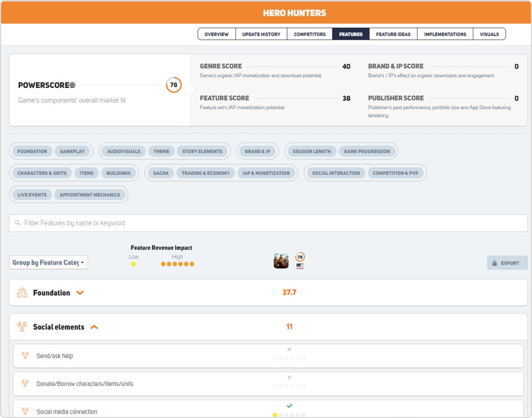Image resolution: width=532 pixels, height=418 pixels.
Task: Click the Donate/Borrow row icon
Action: pos(25,384)
